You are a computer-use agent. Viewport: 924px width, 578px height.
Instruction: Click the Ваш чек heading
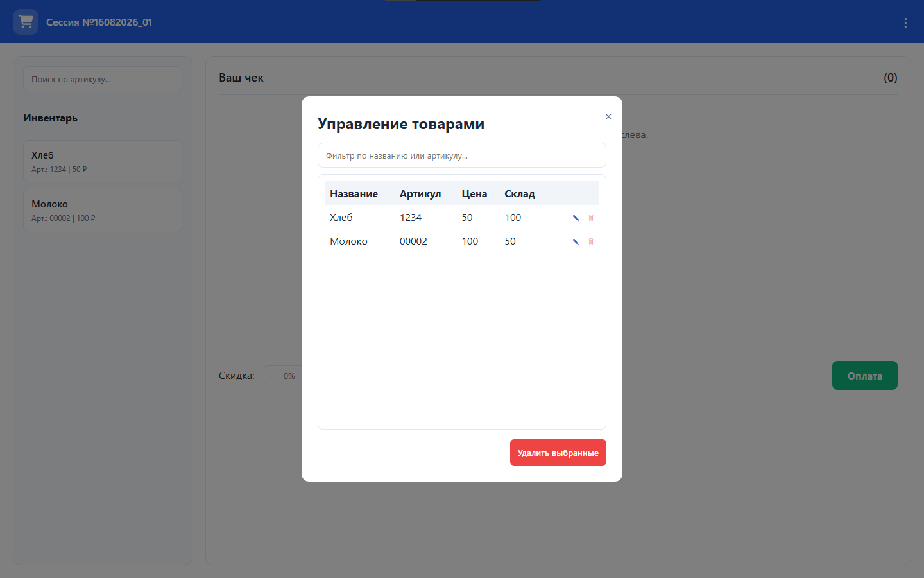click(x=241, y=78)
